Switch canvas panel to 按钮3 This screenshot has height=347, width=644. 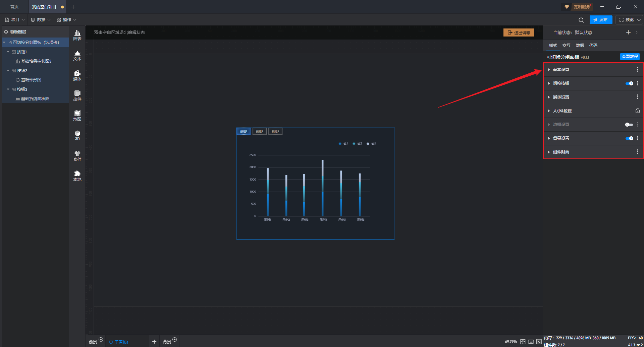tap(275, 131)
